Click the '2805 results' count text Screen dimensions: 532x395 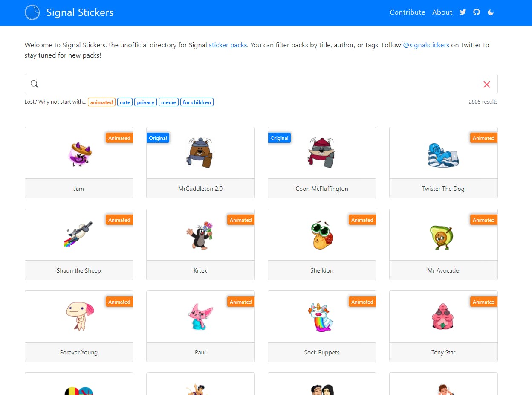[483, 102]
